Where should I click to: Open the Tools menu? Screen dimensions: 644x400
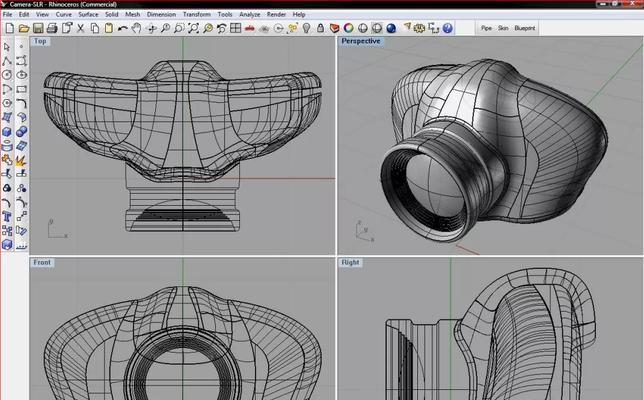225,14
